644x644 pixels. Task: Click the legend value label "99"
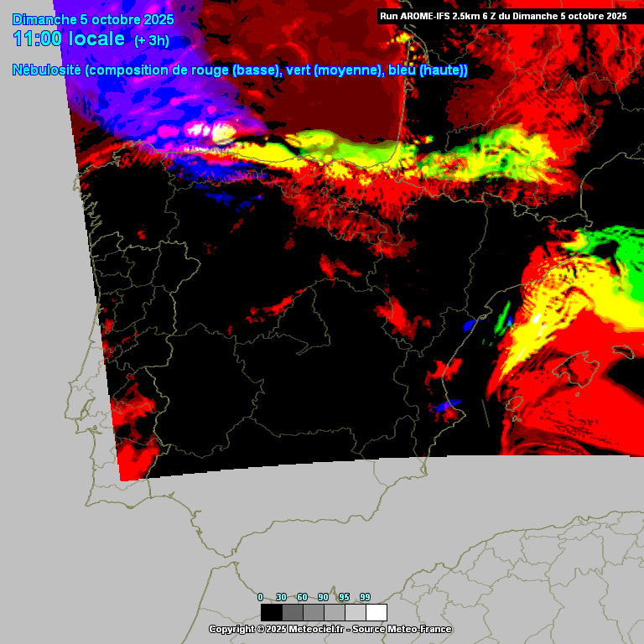pyautogui.click(x=365, y=597)
